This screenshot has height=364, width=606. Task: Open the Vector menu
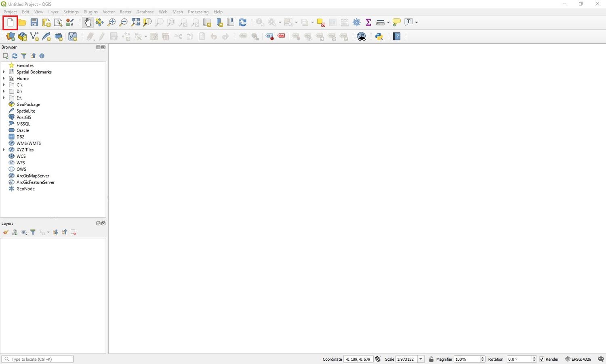(108, 12)
